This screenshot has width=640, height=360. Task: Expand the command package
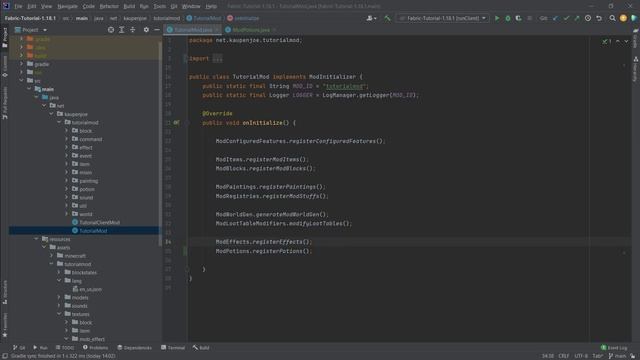(x=67, y=139)
